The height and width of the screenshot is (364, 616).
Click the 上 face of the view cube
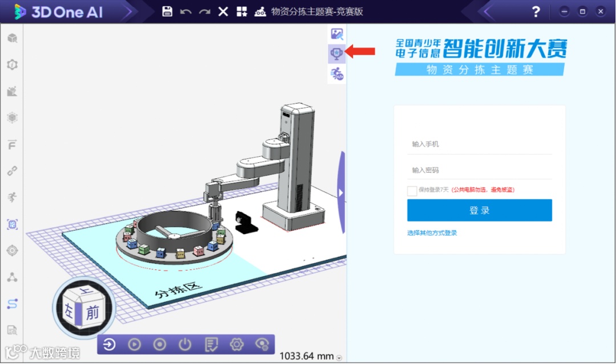tap(85, 292)
